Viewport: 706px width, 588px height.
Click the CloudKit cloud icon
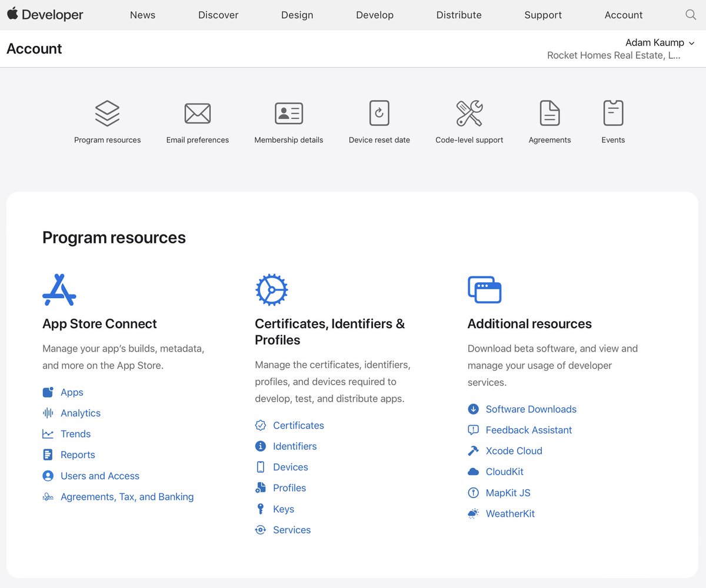coord(473,472)
